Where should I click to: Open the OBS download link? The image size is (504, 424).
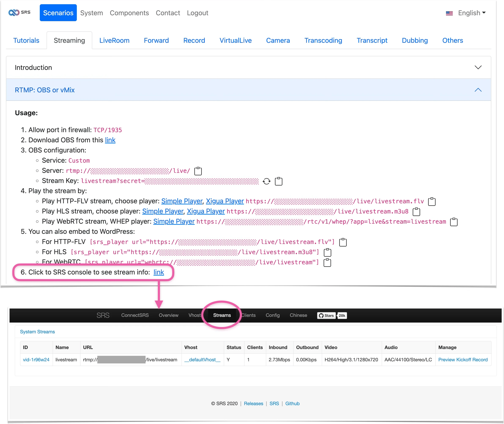[110, 140]
